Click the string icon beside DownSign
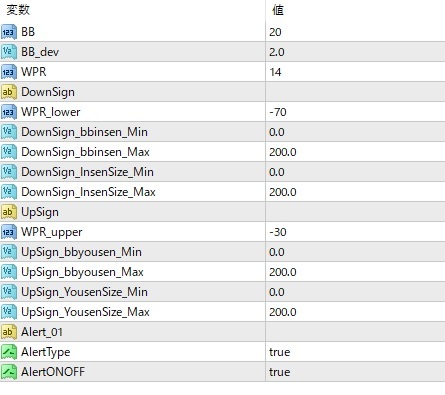 [9, 92]
